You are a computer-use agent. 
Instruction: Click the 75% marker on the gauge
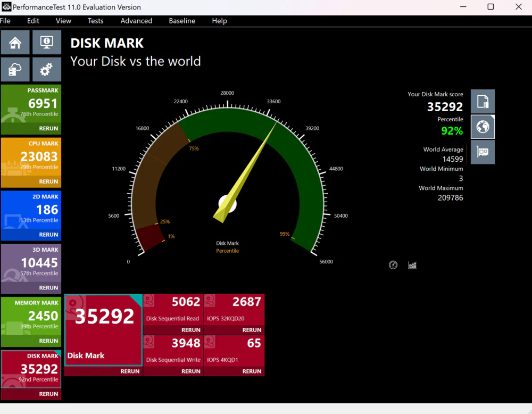(x=194, y=148)
